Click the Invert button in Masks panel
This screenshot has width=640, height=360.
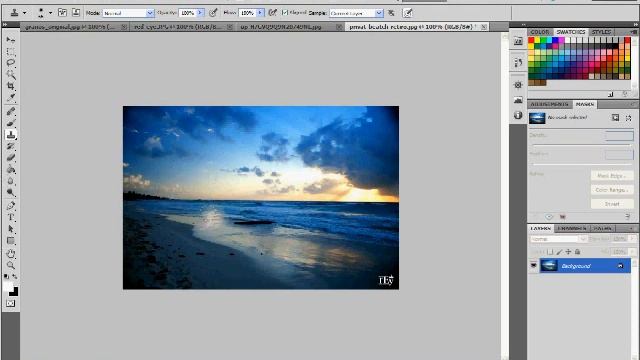click(612, 204)
